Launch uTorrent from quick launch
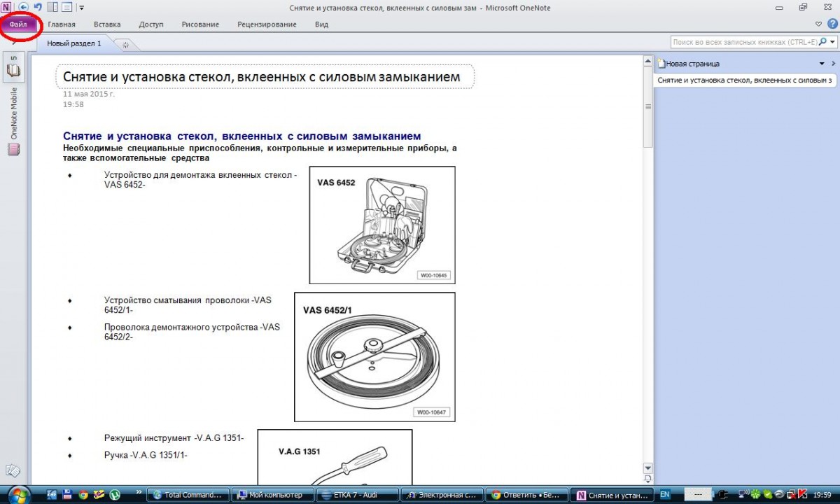This screenshot has height=504, width=840. click(115, 494)
